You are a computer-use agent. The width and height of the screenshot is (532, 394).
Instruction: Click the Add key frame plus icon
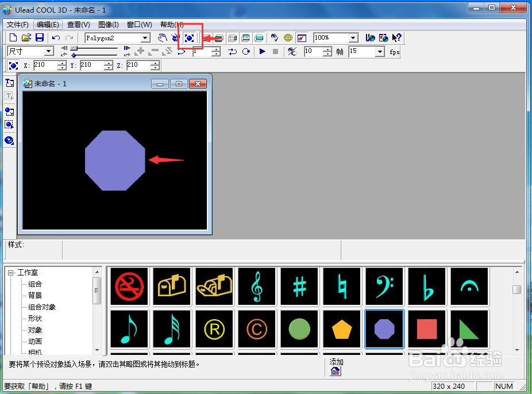[x=140, y=51]
